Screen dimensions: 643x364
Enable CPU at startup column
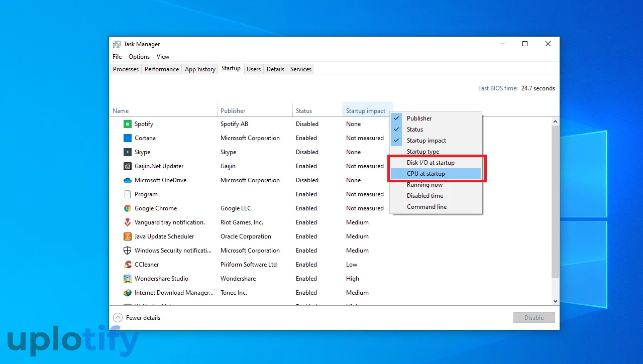click(x=436, y=174)
